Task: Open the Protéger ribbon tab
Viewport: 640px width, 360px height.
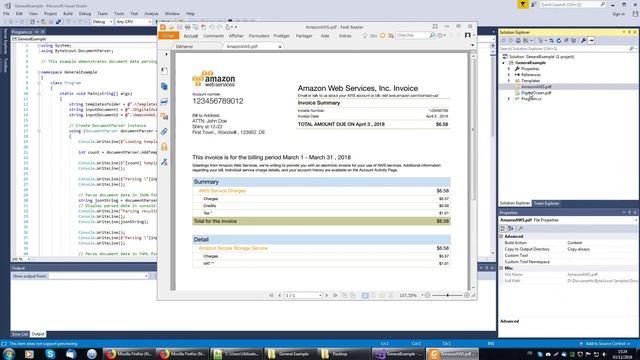Action: (x=281, y=36)
